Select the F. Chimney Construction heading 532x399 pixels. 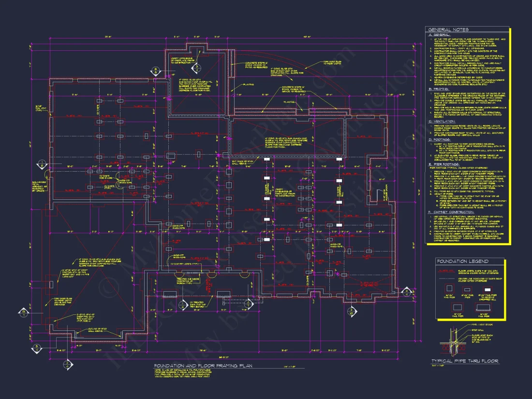pyautogui.click(x=452, y=212)
